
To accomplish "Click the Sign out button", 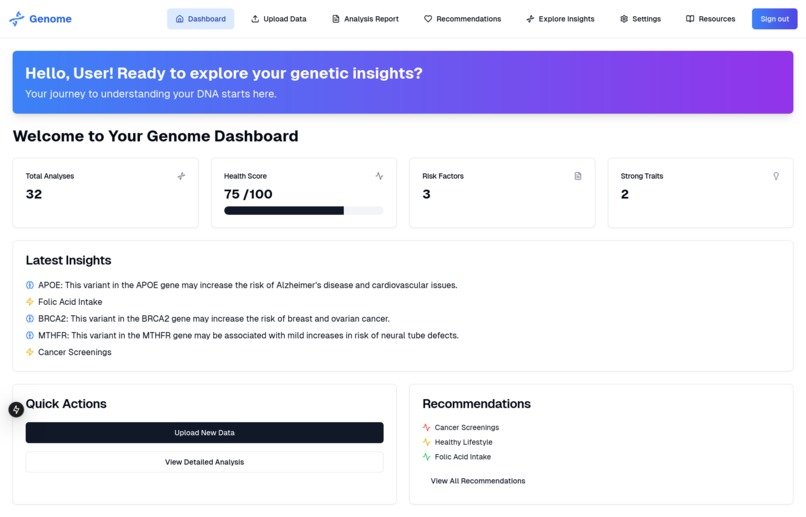I will click(775, 19).
